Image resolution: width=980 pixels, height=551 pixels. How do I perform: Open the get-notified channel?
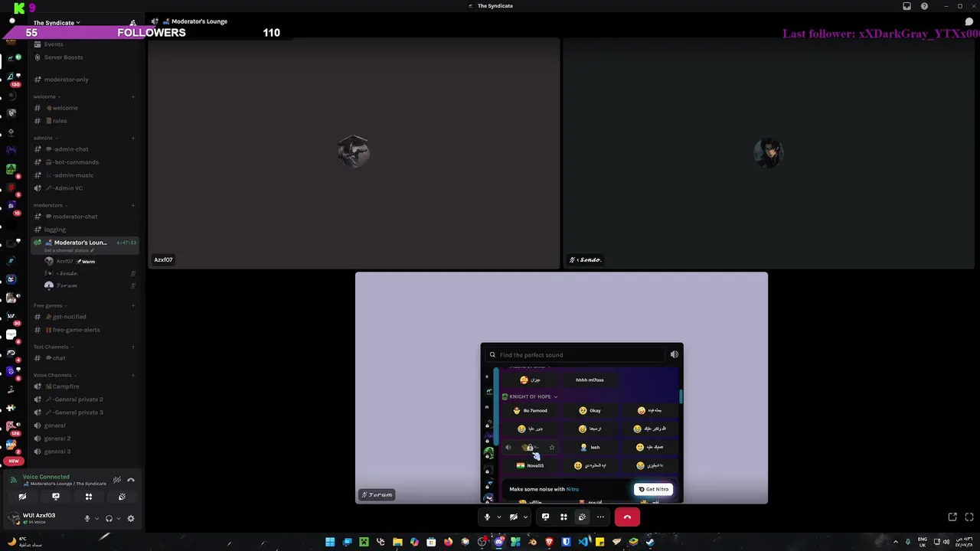point(85,317)
